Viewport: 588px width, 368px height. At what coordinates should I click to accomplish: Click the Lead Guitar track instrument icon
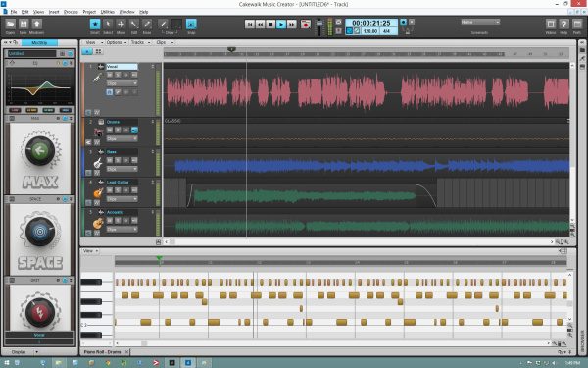click(x=98, y=193)
